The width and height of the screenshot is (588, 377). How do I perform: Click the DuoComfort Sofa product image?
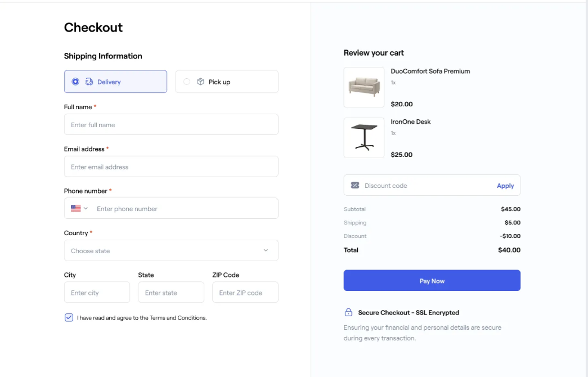pyautogui.click(x=363, y=87)
